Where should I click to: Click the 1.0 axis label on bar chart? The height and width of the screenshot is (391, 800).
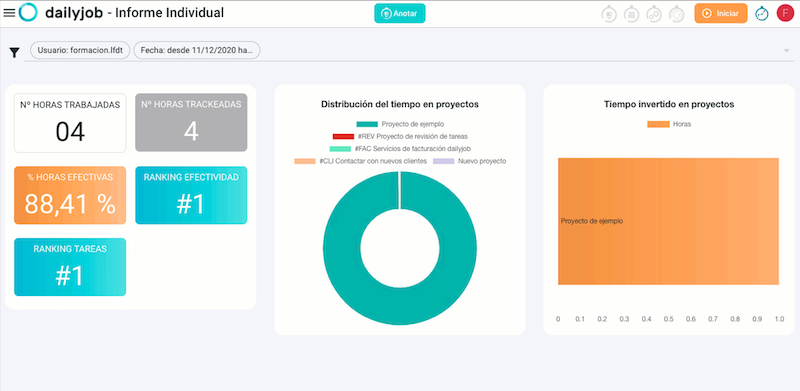click(779, 319)
